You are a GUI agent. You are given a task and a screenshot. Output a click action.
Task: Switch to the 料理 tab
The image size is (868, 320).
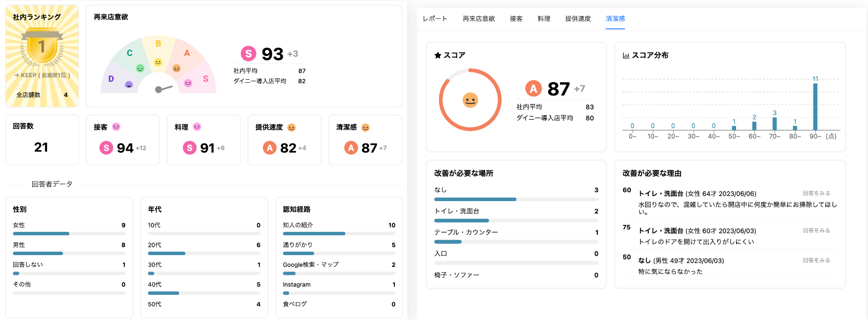544,19
